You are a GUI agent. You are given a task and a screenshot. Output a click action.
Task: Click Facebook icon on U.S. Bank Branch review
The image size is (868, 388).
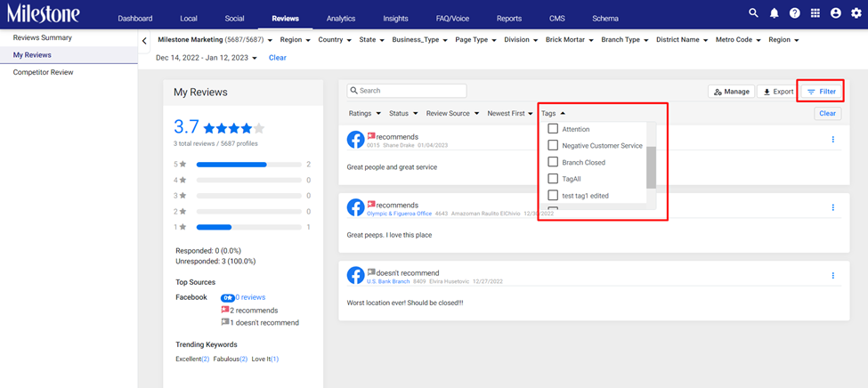coord(355,276)
